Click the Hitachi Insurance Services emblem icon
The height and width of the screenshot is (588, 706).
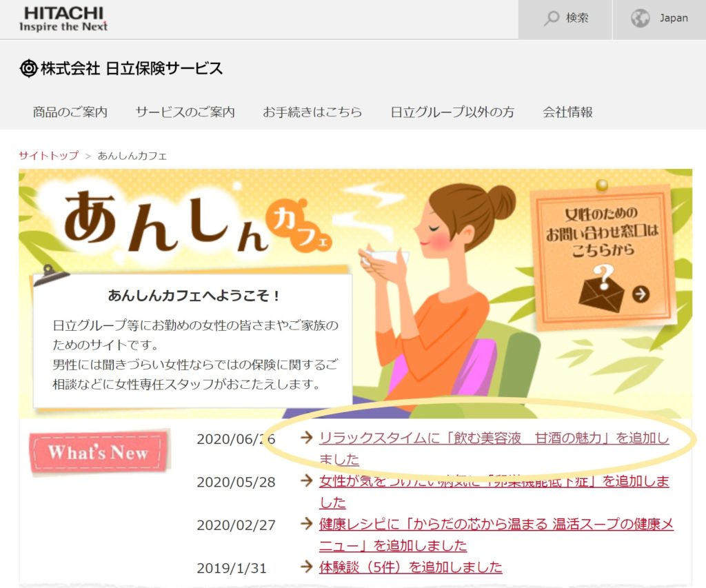[28, 68]
